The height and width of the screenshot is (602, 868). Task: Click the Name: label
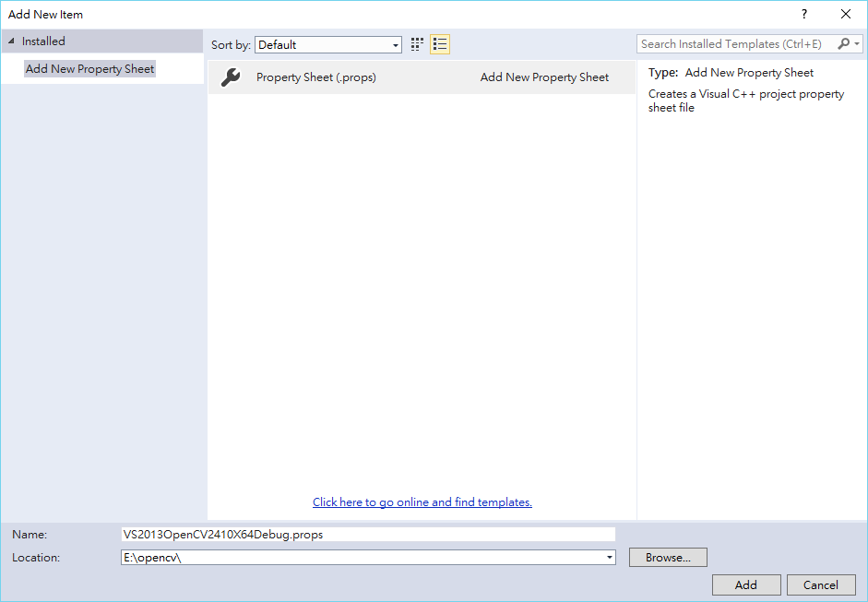point(30,535)
